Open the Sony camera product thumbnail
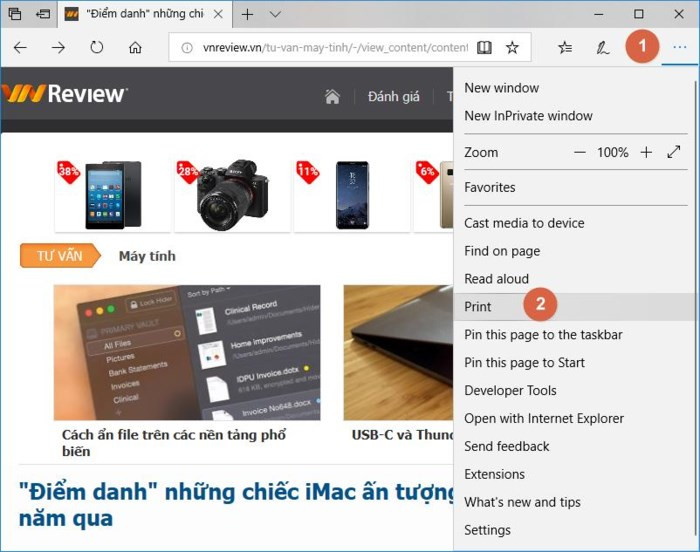The image size is (700, 552). pyautogui.click(x=232, y=194)
